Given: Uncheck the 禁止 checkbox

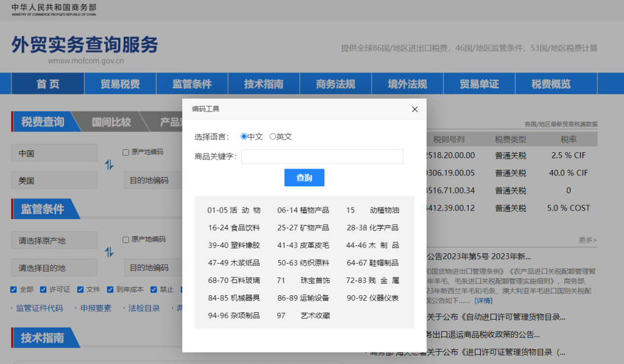Looking at the screenshot, I should [x=154, y=290].
